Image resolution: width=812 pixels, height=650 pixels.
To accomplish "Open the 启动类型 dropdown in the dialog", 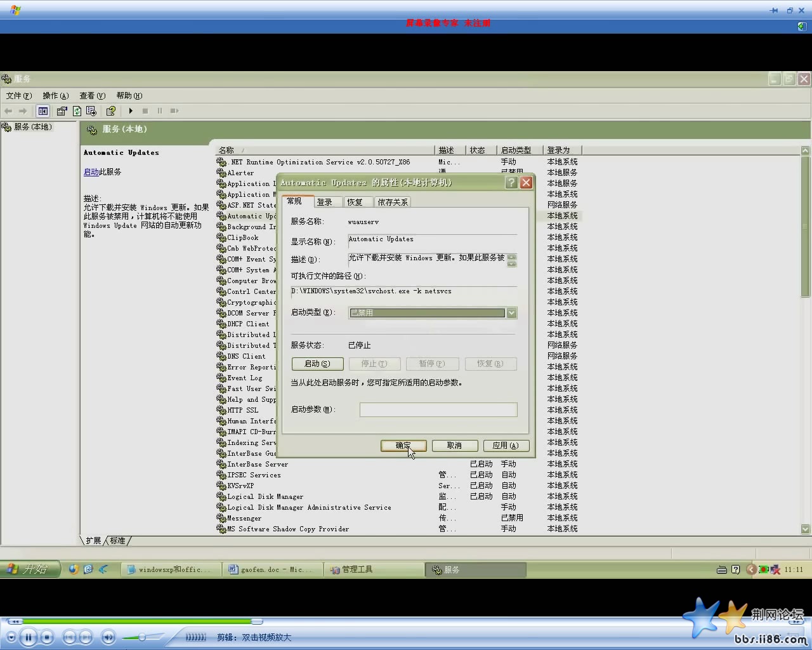I will (511, 312).
